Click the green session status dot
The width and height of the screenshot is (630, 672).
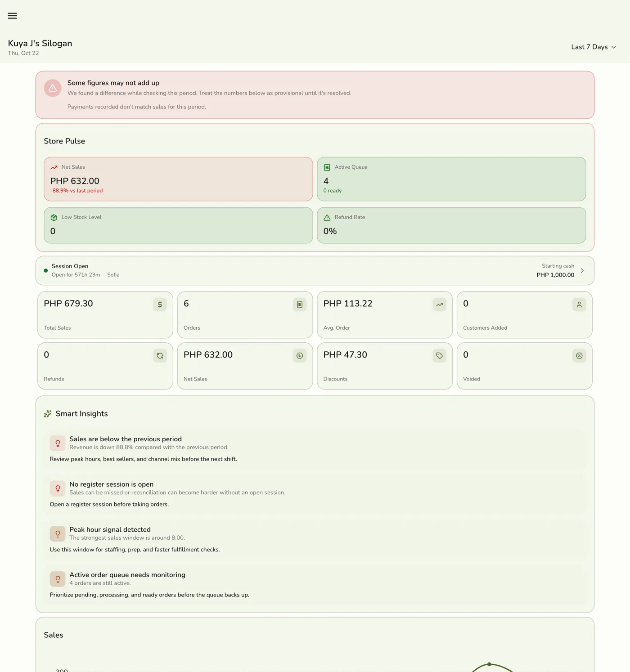[x=46, y=271]
